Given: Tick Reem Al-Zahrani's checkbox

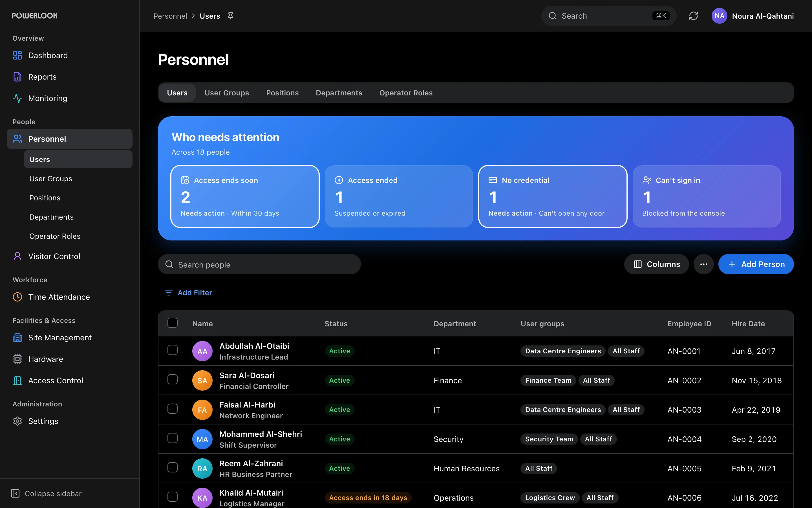Looking at the screenshot, I should pyautogui.click(x=173, y=467).
